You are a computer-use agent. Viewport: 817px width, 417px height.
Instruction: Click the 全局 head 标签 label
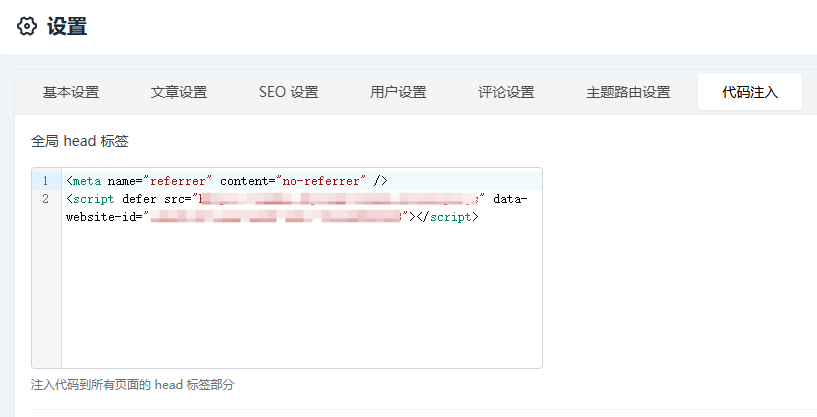80,141
